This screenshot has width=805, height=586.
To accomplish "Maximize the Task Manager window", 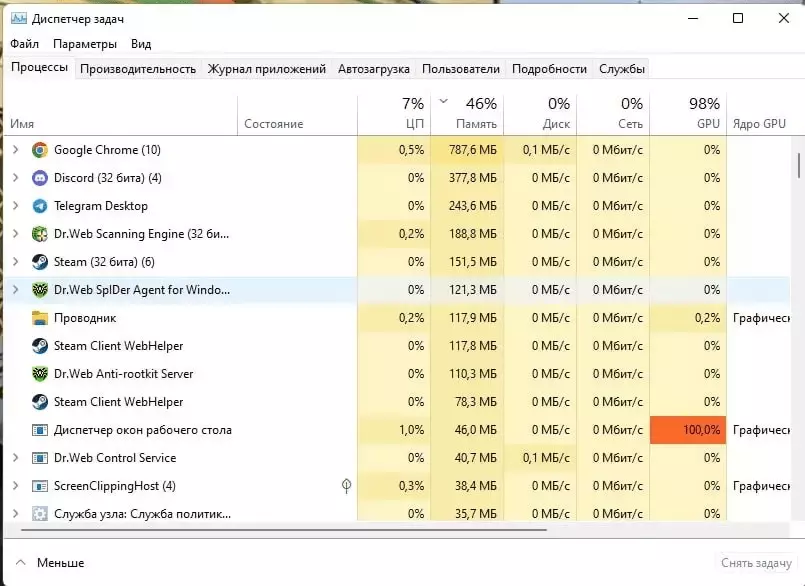I will coord(738,18).
